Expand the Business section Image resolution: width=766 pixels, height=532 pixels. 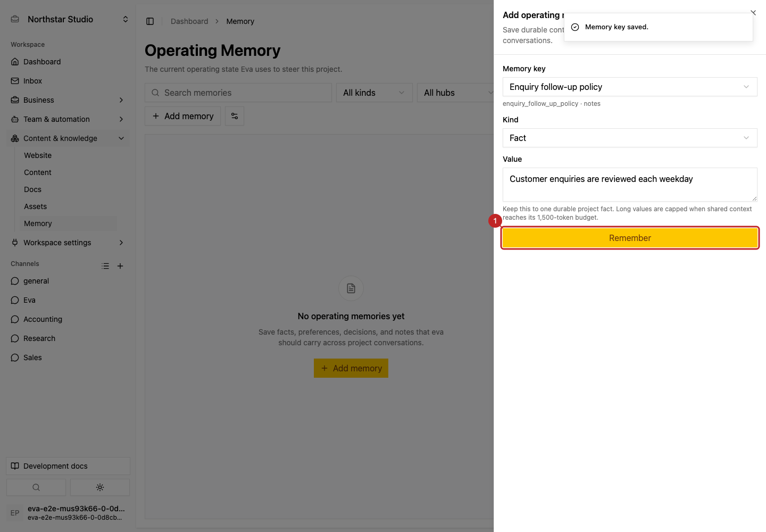(68, 100)
